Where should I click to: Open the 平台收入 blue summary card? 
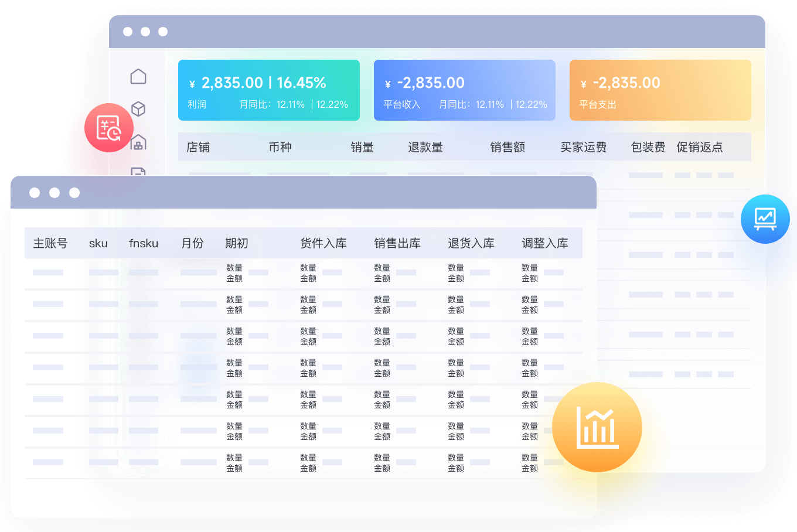tap(464, 90)
